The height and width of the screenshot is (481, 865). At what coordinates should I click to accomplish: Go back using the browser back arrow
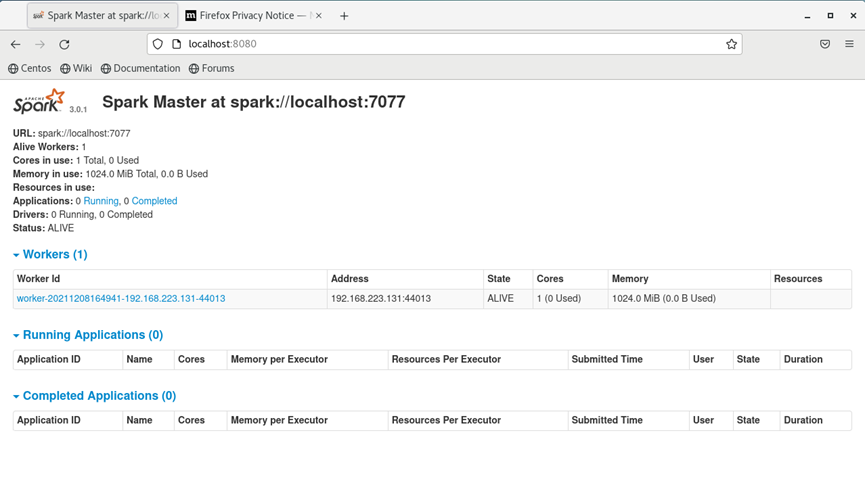[15, 44]
